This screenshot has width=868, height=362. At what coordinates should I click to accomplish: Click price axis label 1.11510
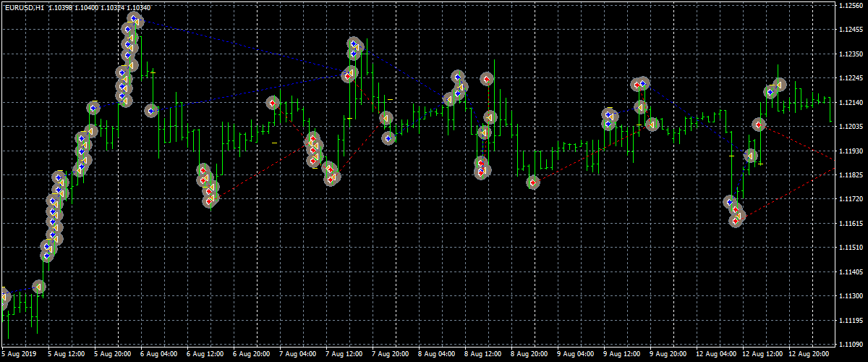pyautogui.click(x=851, y=247)
